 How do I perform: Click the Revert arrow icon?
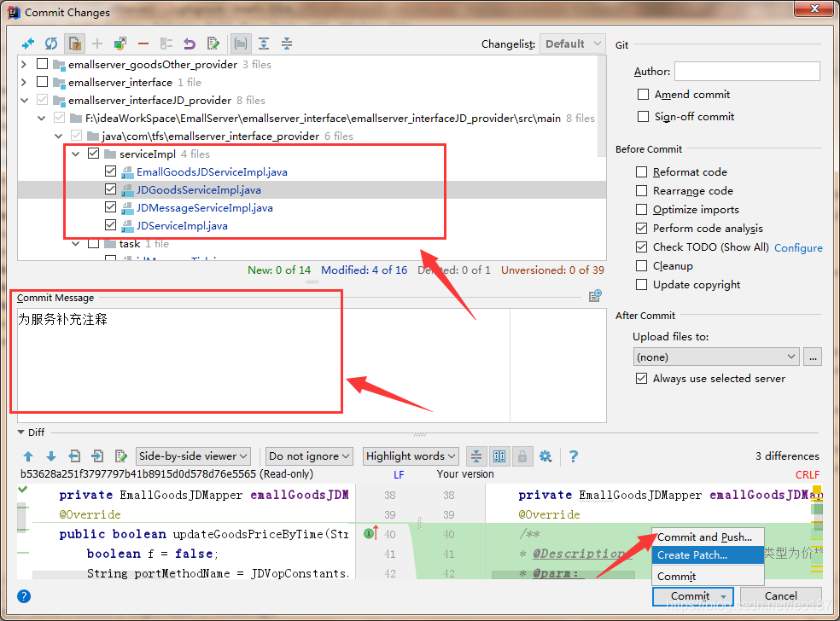[190, 44]
